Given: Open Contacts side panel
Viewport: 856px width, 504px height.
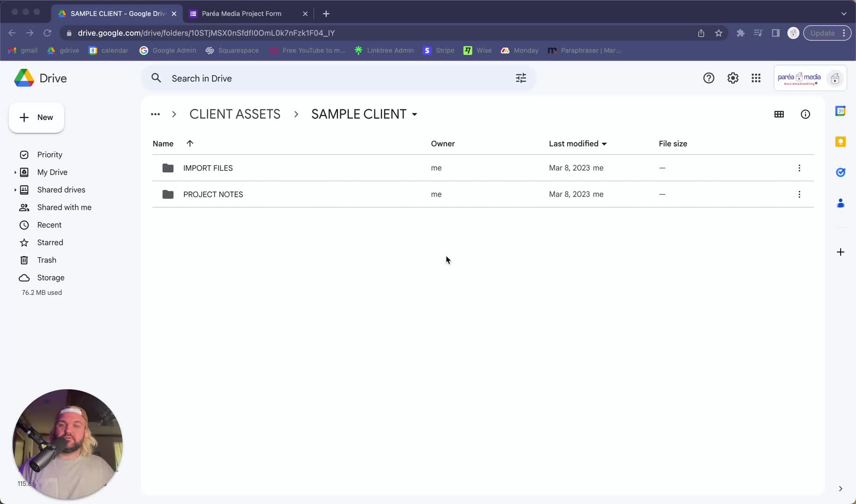Looking at the screenshot, I should click(x=841, y=203).
